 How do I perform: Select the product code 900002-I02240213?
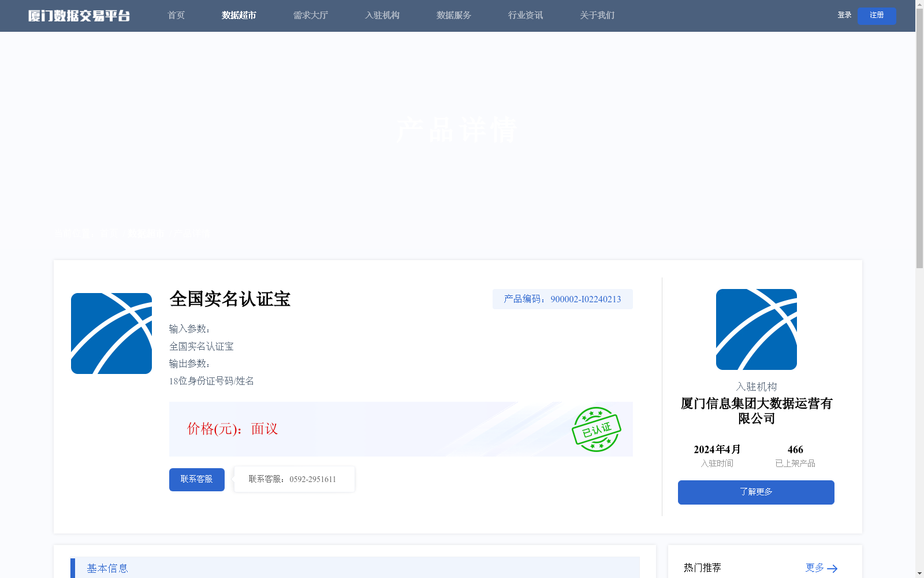point(586,299)
